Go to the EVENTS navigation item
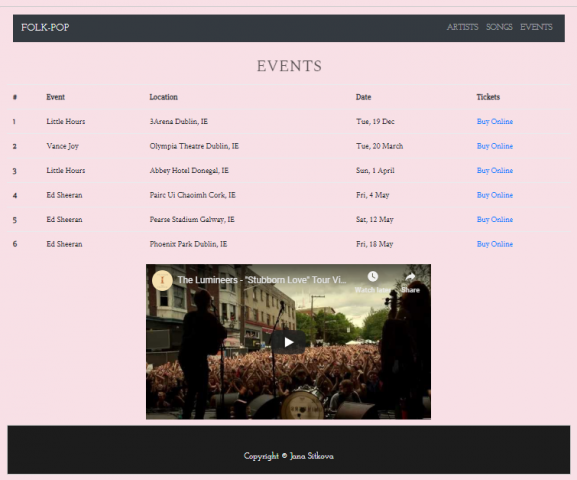The height and width of the screenshot is (480, 577). 536,27
